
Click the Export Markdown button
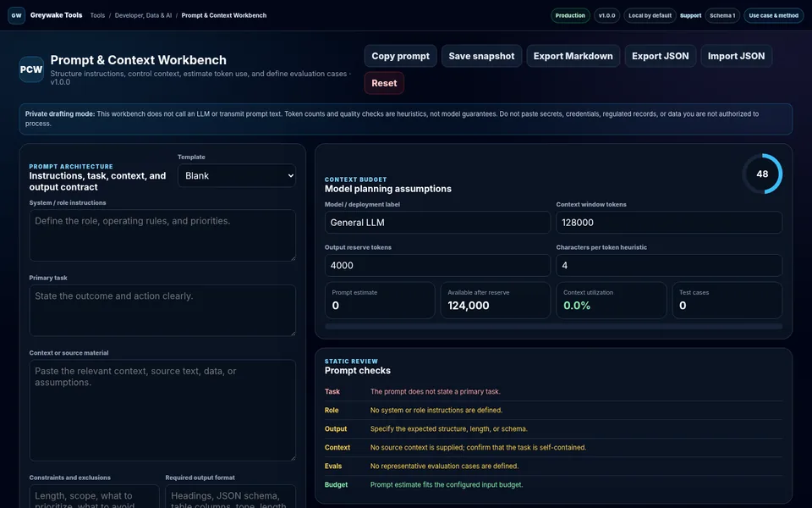573,56
